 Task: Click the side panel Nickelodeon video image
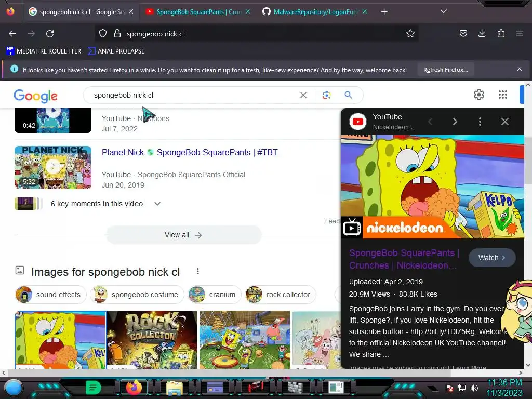click(x=432, y=187)
